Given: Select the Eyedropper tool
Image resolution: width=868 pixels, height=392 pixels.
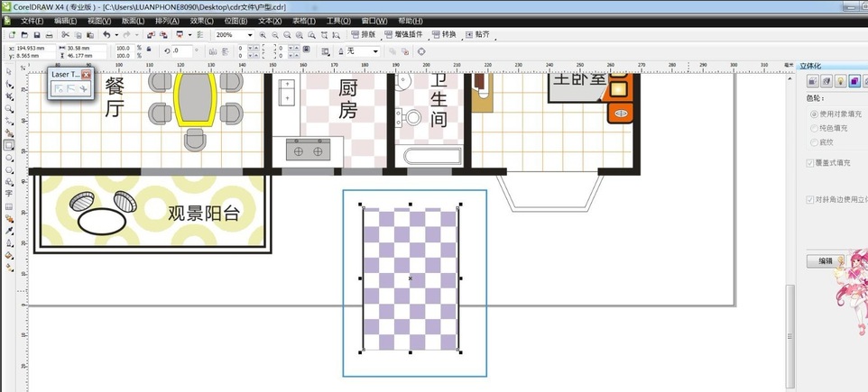Looking at the screenshot, I should pos(9,231).
